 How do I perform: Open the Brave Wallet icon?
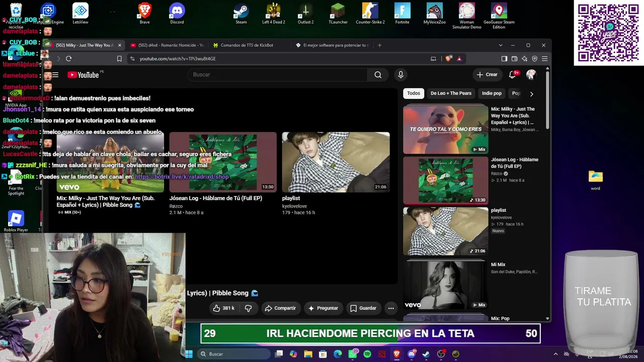(514, 59)
